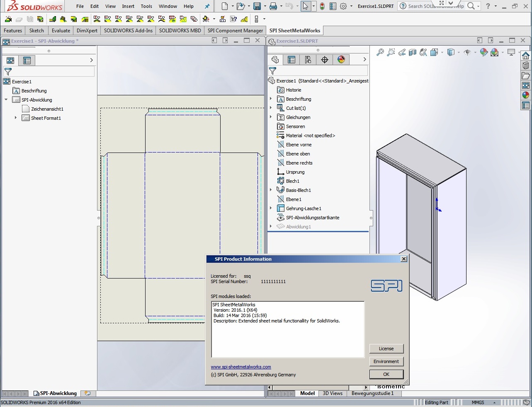Image resolution: width=532 pixels, height=407 pixels.
Task: Open the View Orientation dropdown arrow
Action: [442, 52]
